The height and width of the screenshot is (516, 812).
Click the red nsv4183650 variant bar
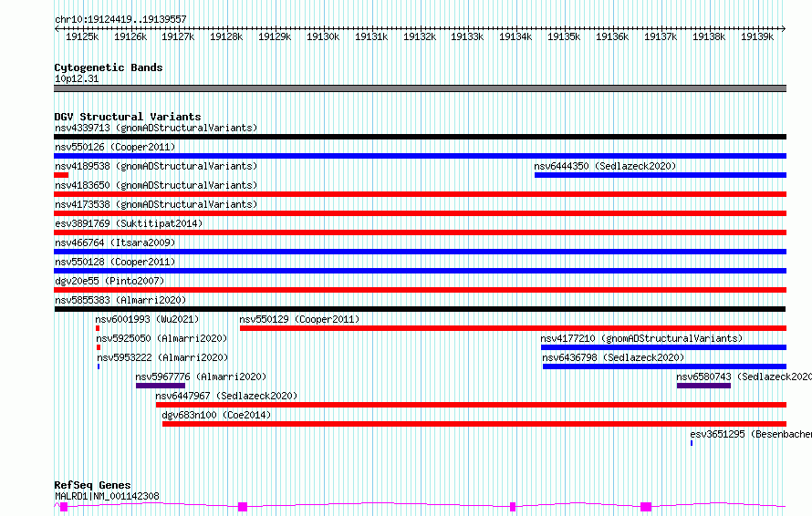pos(420,194)
